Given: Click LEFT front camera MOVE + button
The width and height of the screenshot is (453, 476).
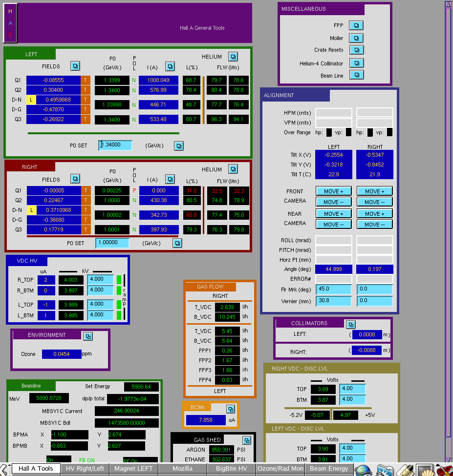Looking at the screenshot, I should point(334,191).
